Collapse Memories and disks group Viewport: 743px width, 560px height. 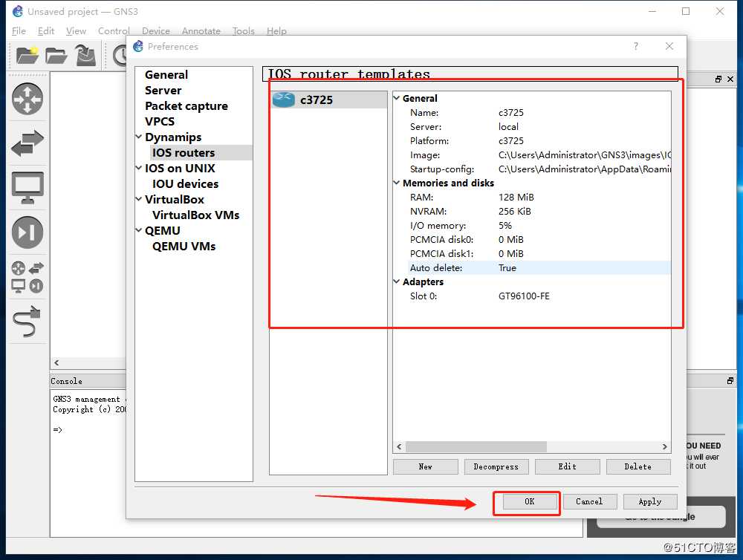(397, 183)
